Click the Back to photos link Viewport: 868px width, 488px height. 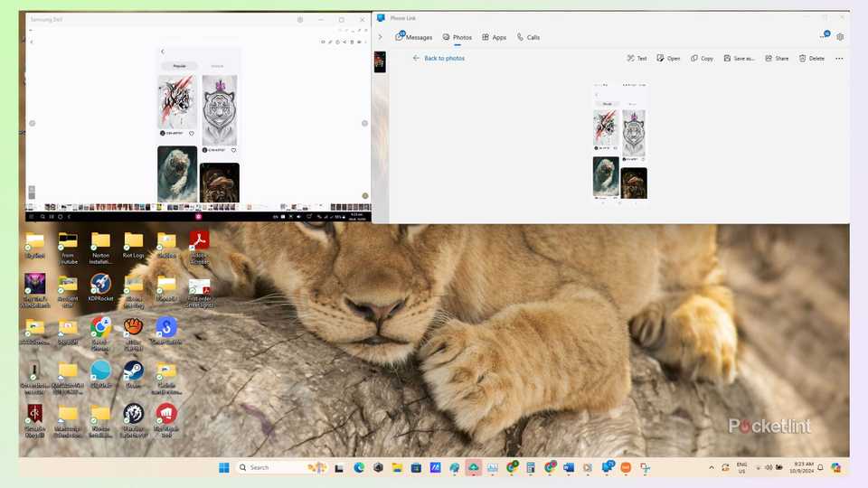click(439, 58)
